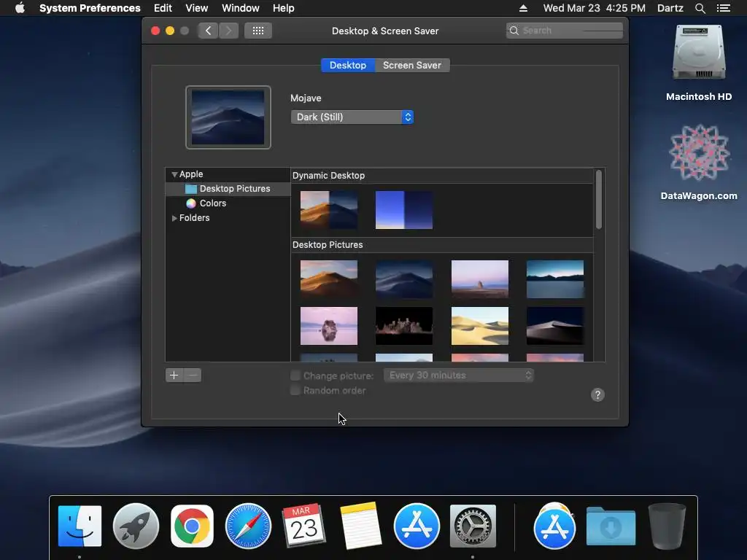Choose the Solar Gradients dynamic desktop thumbnail
747x560 pixels.
coord(404,210)
